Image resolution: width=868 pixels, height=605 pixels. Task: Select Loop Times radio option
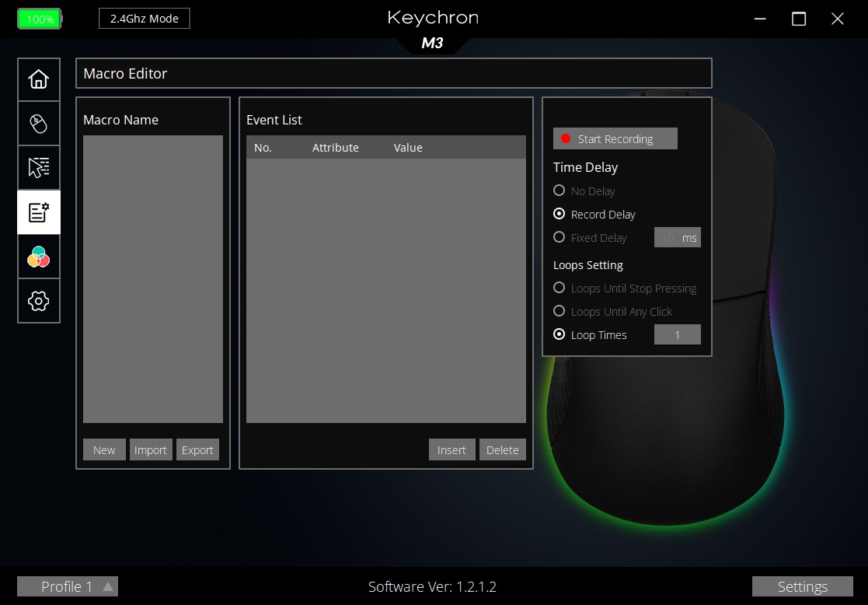pyautogui.click(x=559, y=334)
